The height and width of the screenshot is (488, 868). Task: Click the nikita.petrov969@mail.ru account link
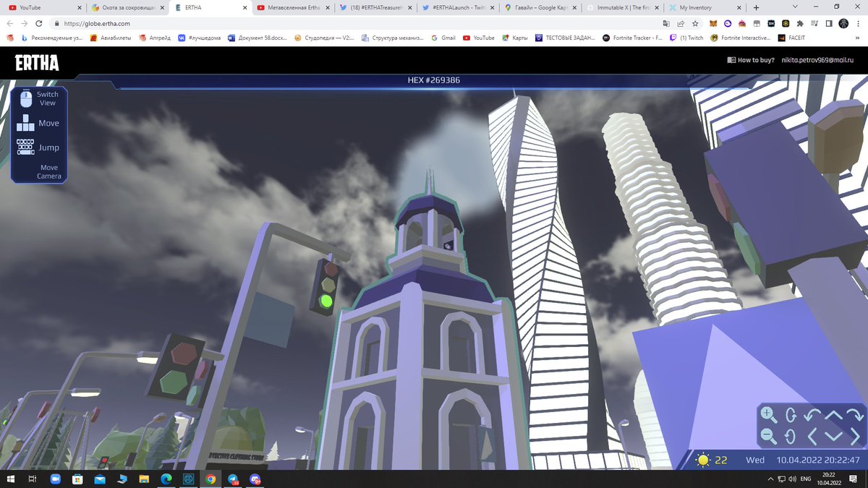(x=817, y=60)
